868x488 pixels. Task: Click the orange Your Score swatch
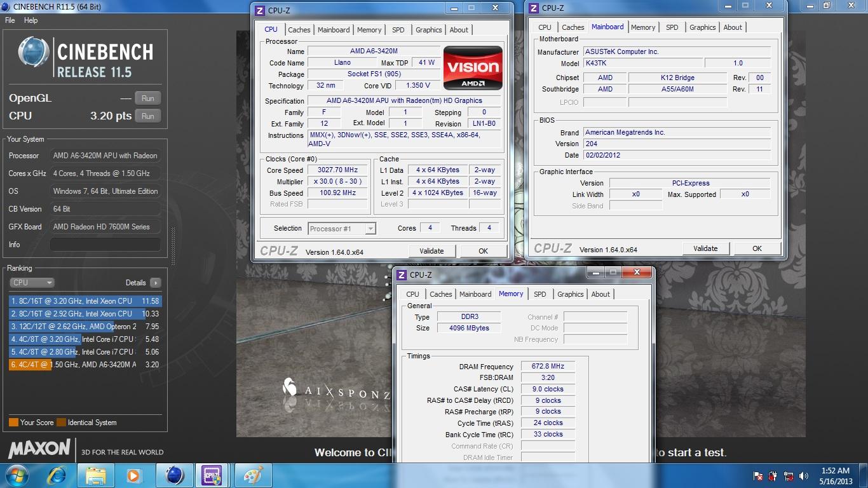coord(13,422)
